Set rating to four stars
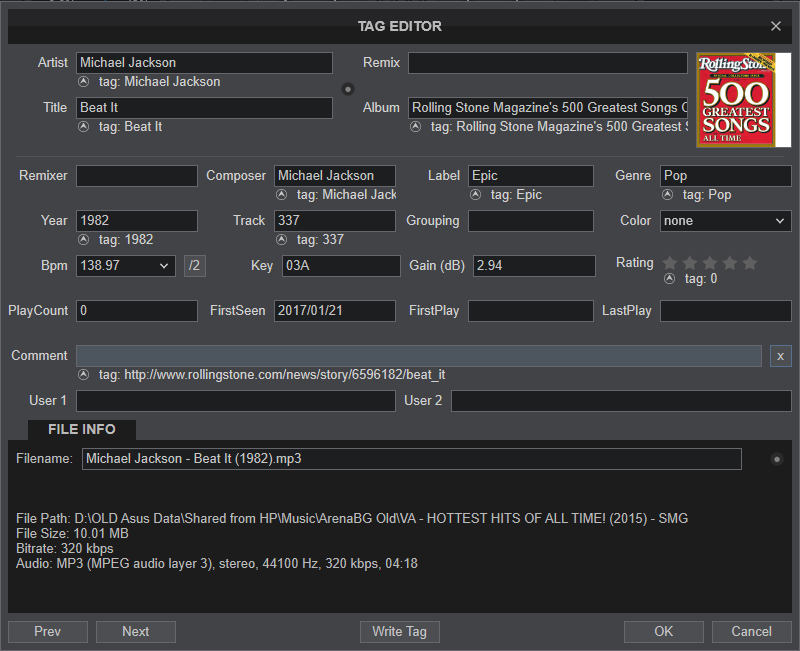The height and width of the screenshot is (651, 800). click(x=730, y=263)
